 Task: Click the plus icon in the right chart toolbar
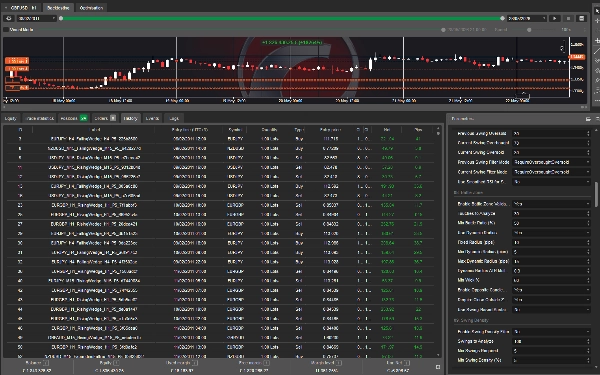[x=597, y=41]
